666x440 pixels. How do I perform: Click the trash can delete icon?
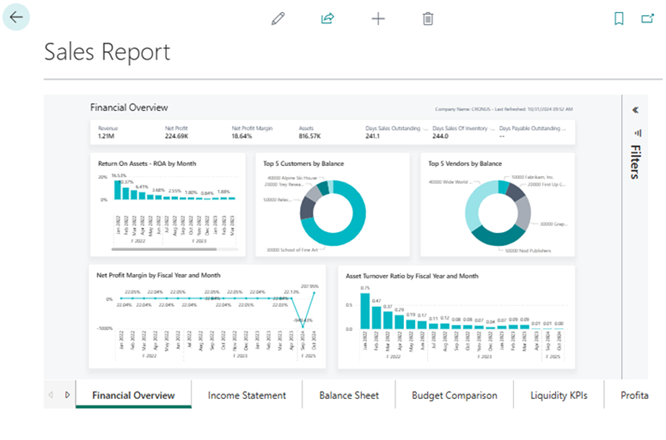pyautogui.click(x=428, y=19)
